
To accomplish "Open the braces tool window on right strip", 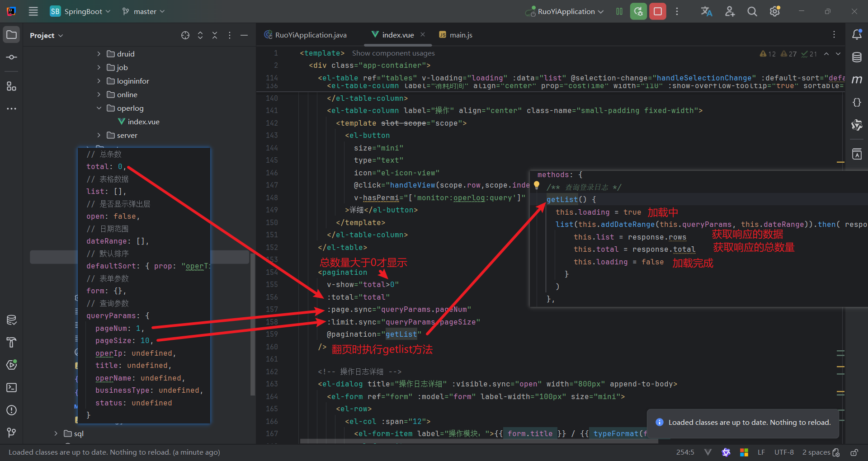I will tap(857, 103).
